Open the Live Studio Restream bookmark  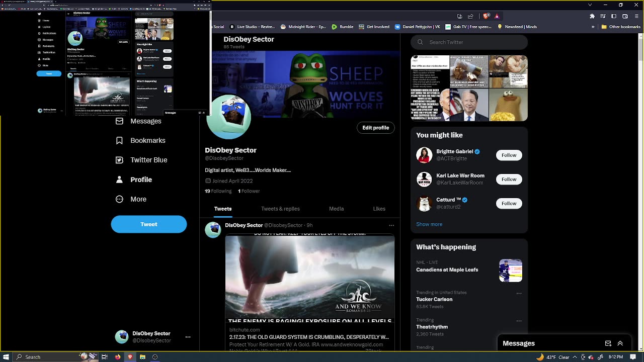coord(252,27)
